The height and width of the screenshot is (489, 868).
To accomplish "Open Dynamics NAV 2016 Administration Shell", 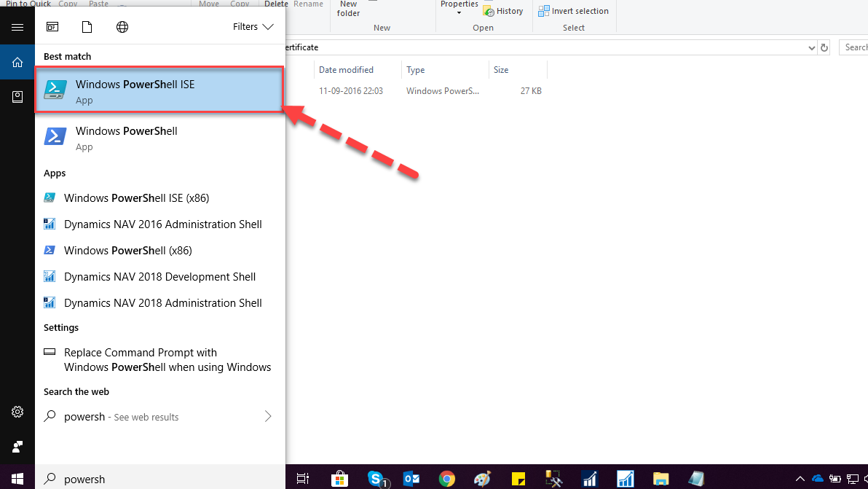I will pos(159,224).
